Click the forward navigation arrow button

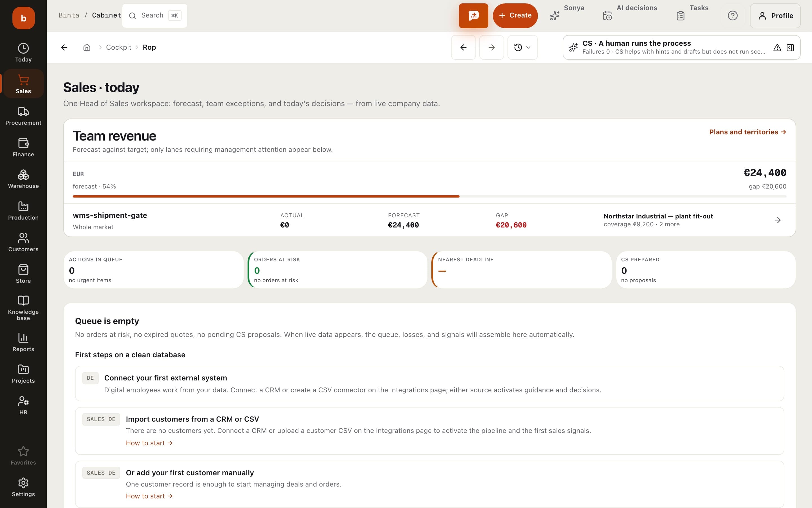point(491,47)
